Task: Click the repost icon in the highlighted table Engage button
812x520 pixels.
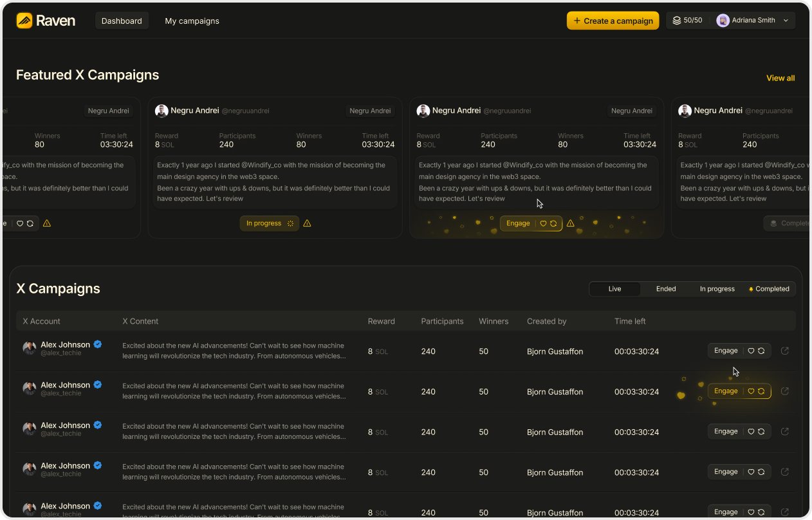Action: point(761,391)
